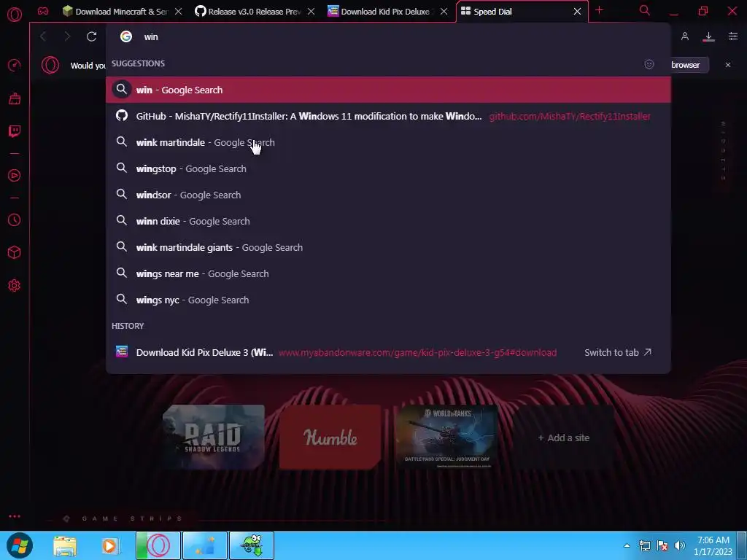The image size is (747, 560).
Task: Dismiss the default browser prompt bar
Action: 728,65
